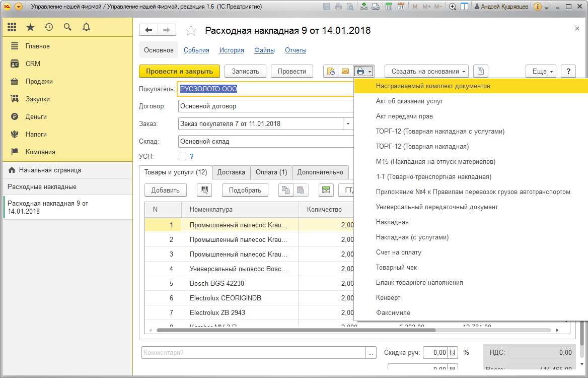Click the horizontal scrollbar of the goods table
The height and width of the screenshot is (378, 588).
tap(296, 330)
